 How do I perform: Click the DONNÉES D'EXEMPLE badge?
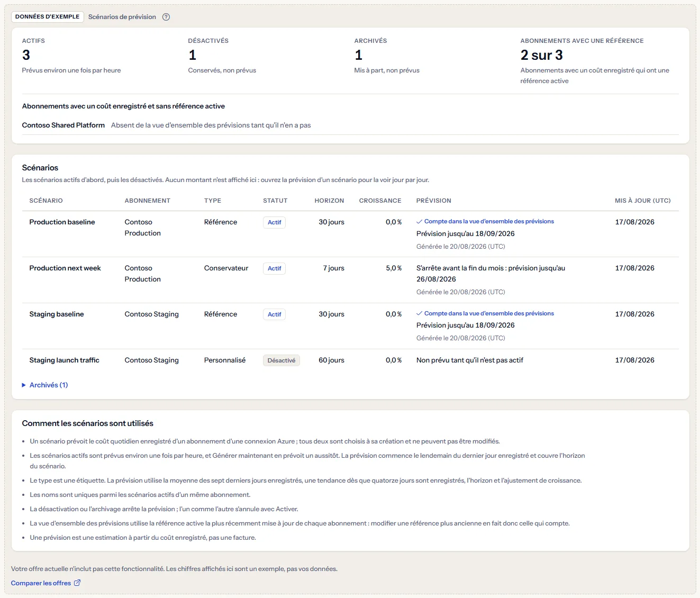48,17
